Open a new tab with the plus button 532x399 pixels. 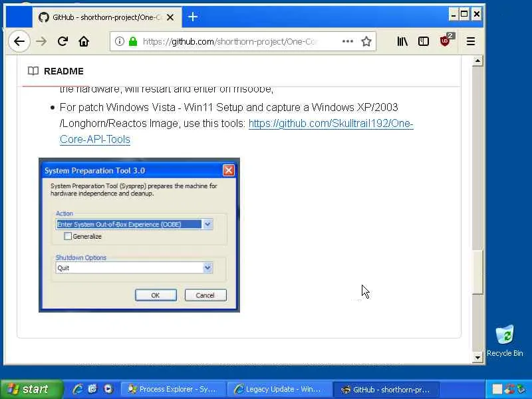(x=193, y=17)
